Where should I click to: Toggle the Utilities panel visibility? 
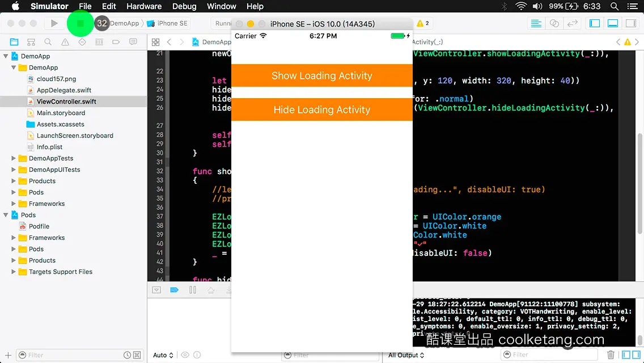click(x=631, y=23)
